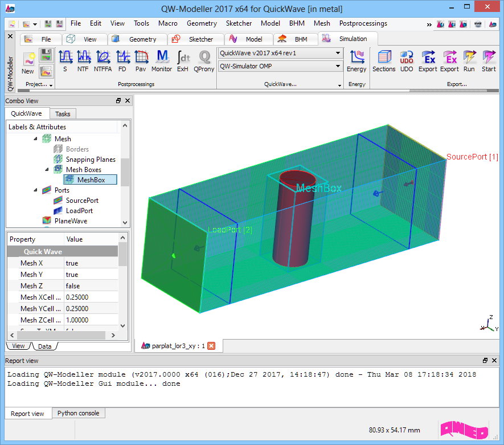Screen dimensions: 504x445
Task: Open the QW-Simulator OMP dropdown
Action: click(x=280, y=67)
